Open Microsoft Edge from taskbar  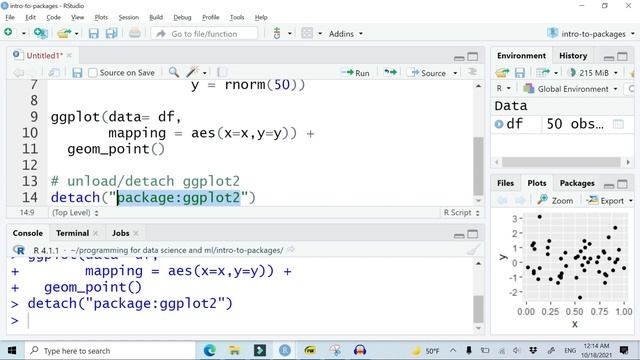pyautogui.click(x=209, y=350)
